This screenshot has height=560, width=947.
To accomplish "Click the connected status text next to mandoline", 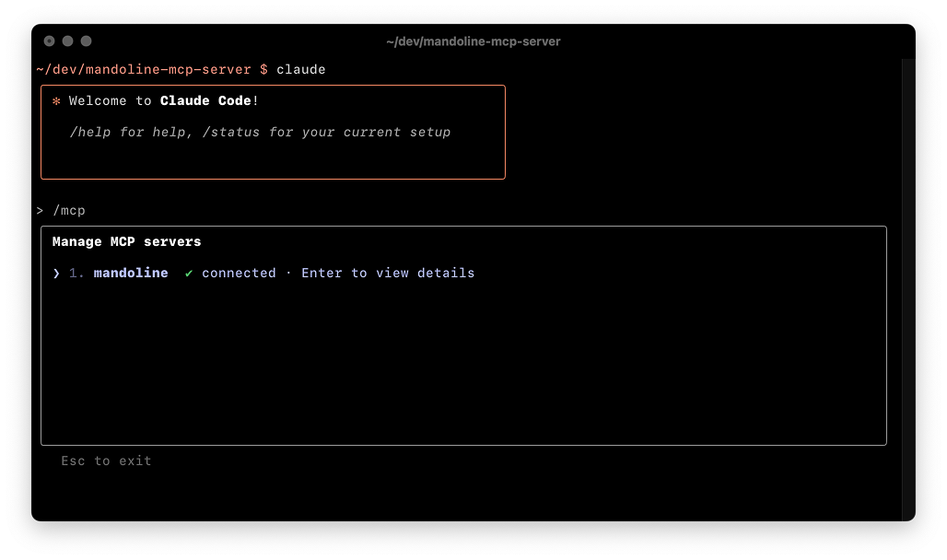I will point(239,273).
